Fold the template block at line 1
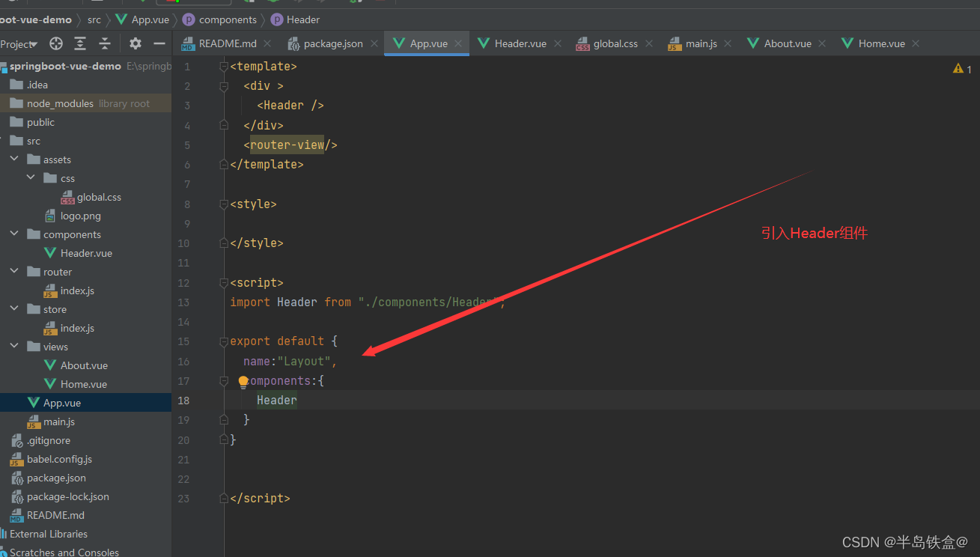 pos(223,67)
